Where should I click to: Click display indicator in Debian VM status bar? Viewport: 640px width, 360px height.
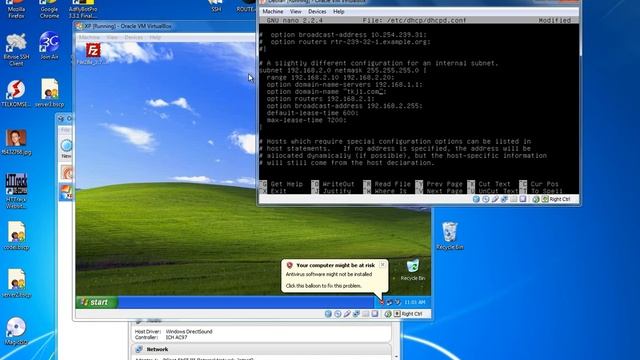click(x=523, y=199)
